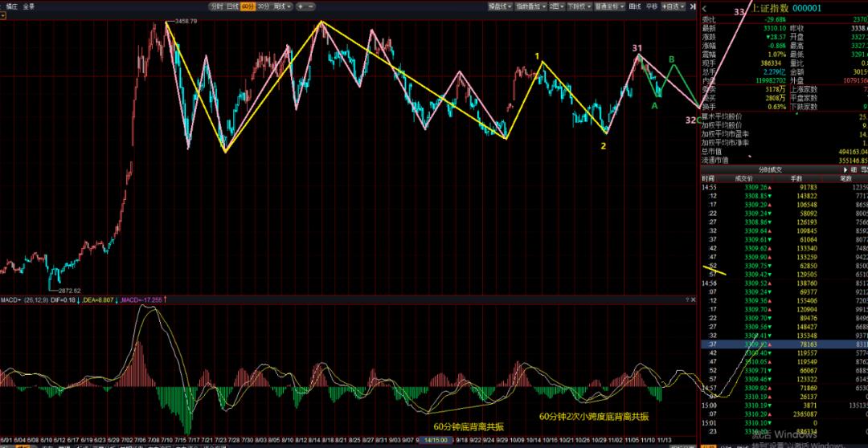Click the zoom out minus button
Image resolution: width=868 pixels, height=448 pixels.
(310, 6)
